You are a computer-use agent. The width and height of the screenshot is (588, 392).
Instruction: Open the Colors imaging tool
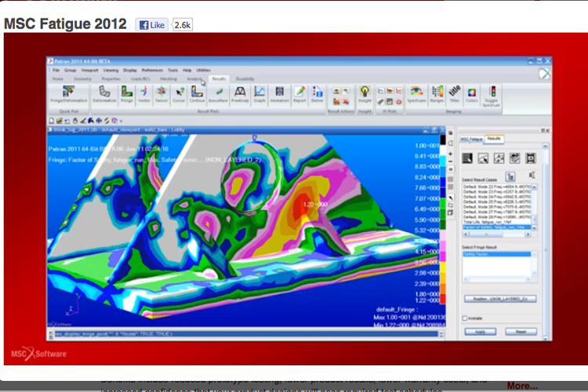pos(472,95)
